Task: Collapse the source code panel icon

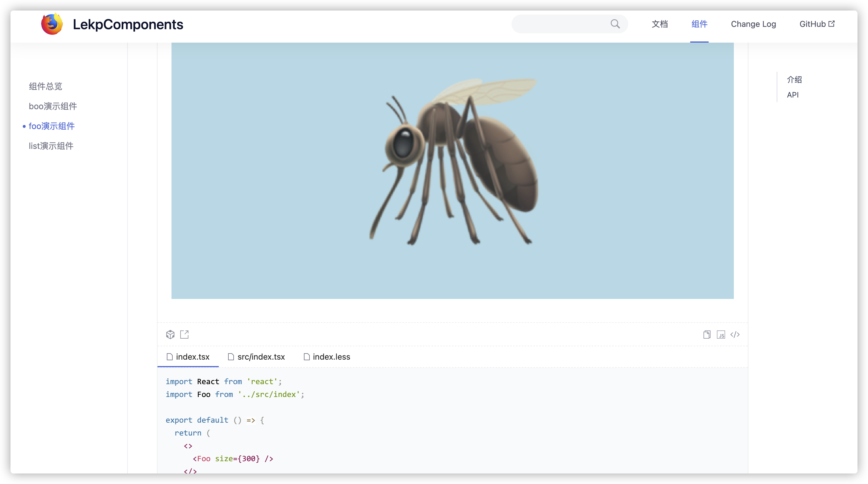Action: pyautogui.click(x=735, y=334)
